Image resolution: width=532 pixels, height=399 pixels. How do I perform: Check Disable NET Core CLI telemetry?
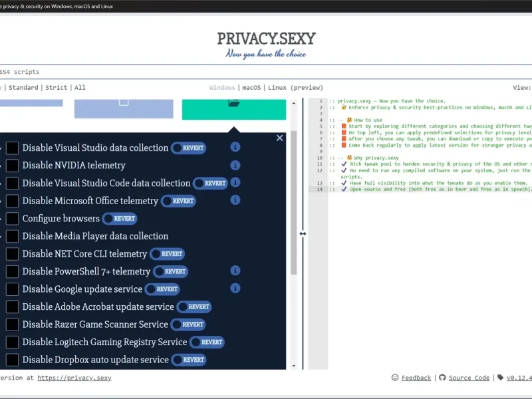(12, 254)
